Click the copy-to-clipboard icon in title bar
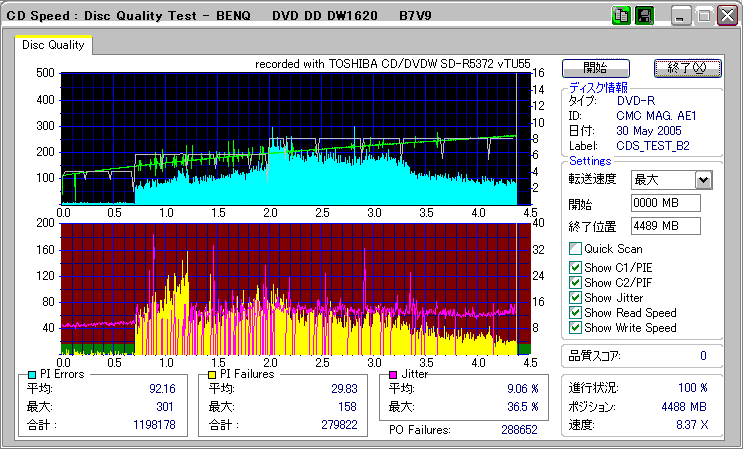 621,16
